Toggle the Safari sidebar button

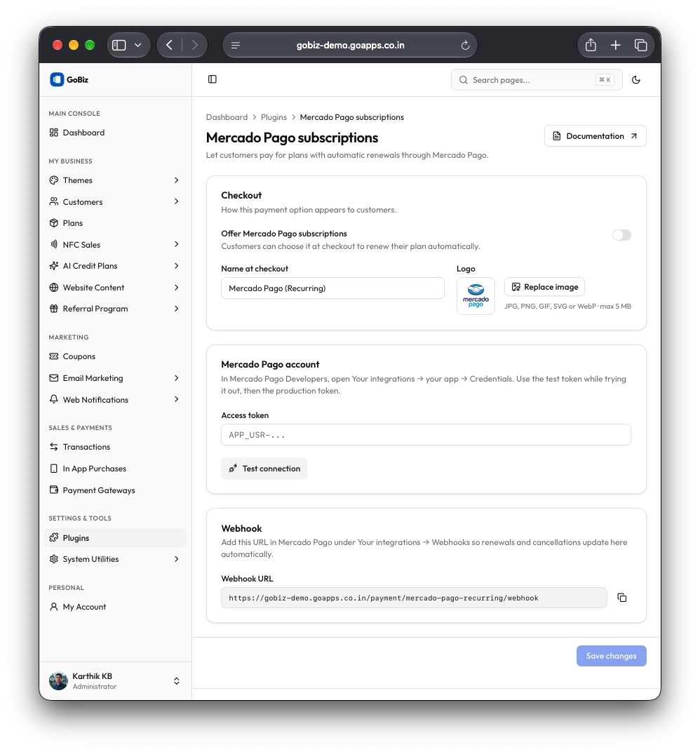(x=119, y=45)
